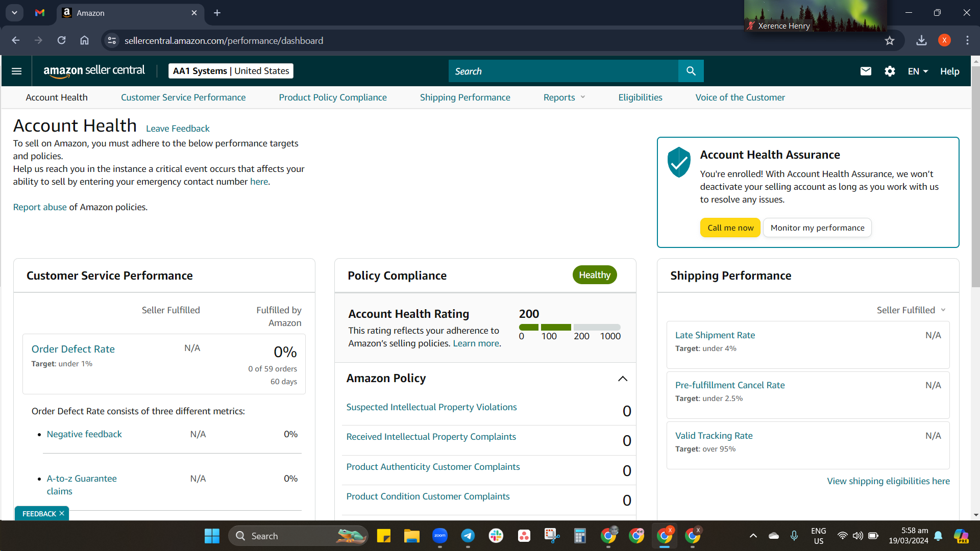Open the Negative feedback metric link
The height and width of the screenshot is (551, 980).
[x=84, y=434]
